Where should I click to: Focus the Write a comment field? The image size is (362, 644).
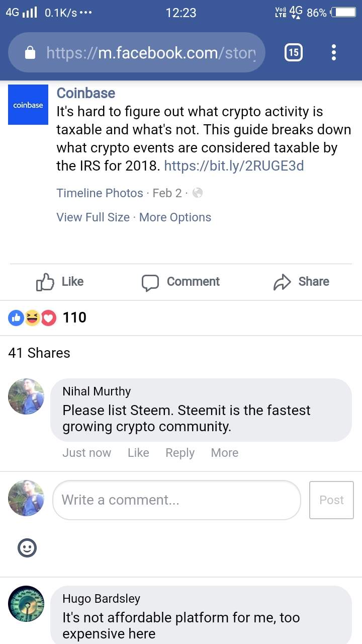[x=176, y=500]
